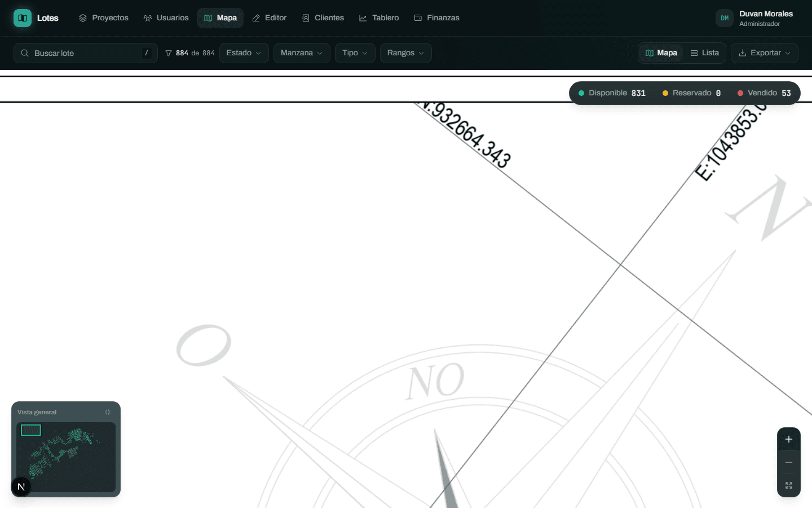Expand the Estado filter dropdown
812x508 pixels.
click(x=244, y=53)
